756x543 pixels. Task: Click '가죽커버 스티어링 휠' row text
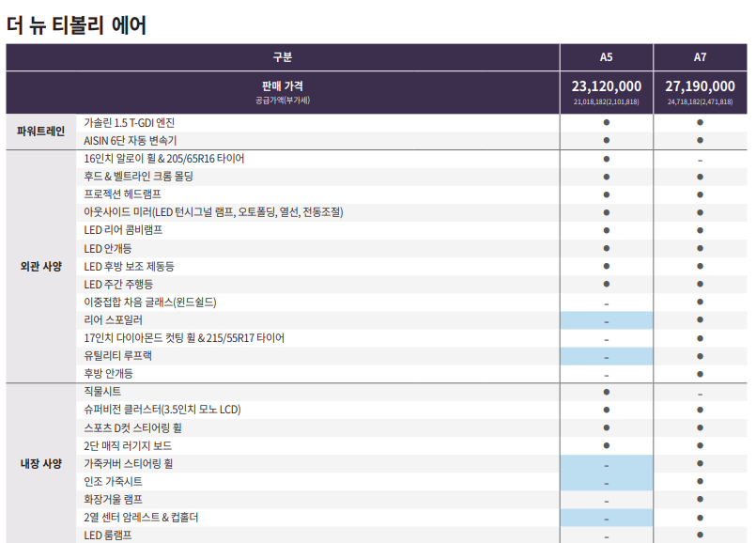[x=129, y=464]
